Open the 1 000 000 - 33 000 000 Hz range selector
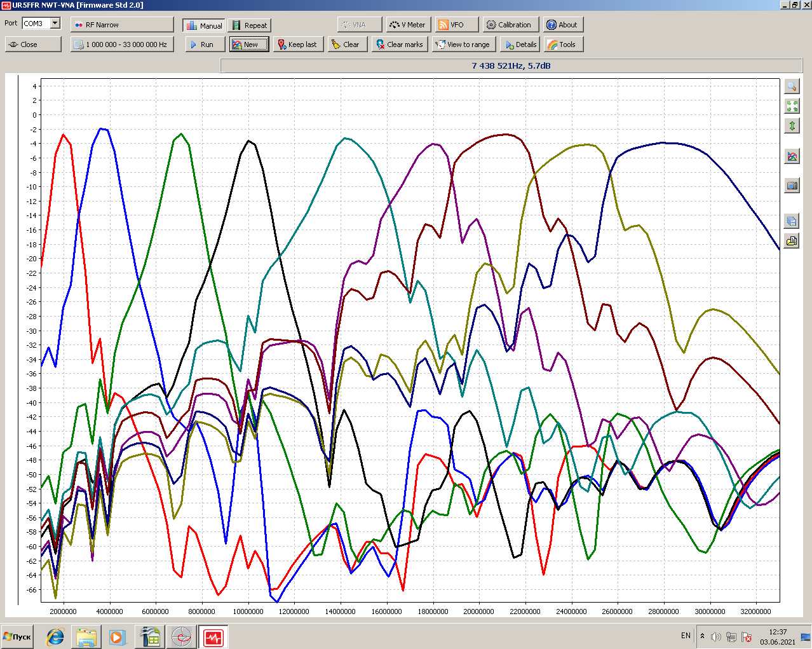This screenshot has width=812, height=649. click(121, 44)
